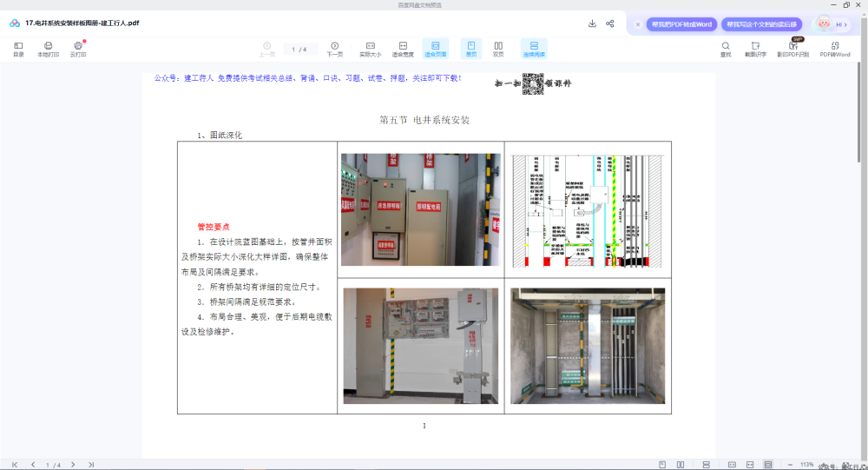The image size is (868, 470).
Task: Click the PDF转Word convert tool
Action: click(835, 49)
